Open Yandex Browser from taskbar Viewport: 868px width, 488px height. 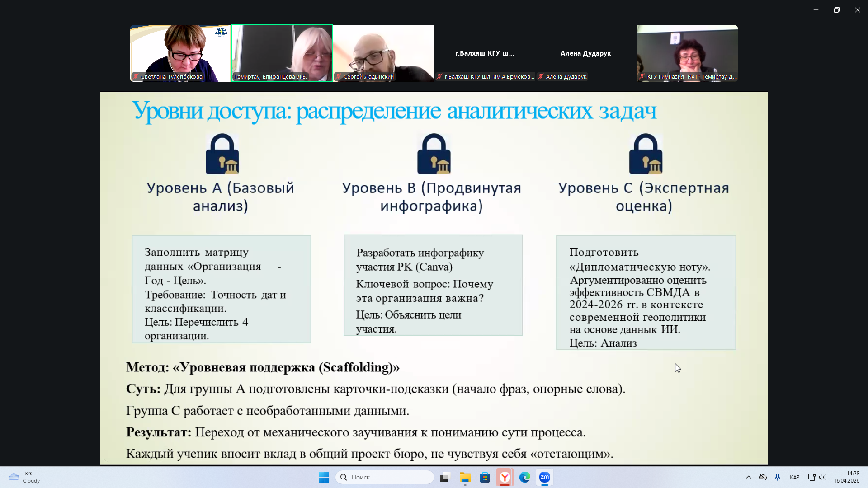505,477
